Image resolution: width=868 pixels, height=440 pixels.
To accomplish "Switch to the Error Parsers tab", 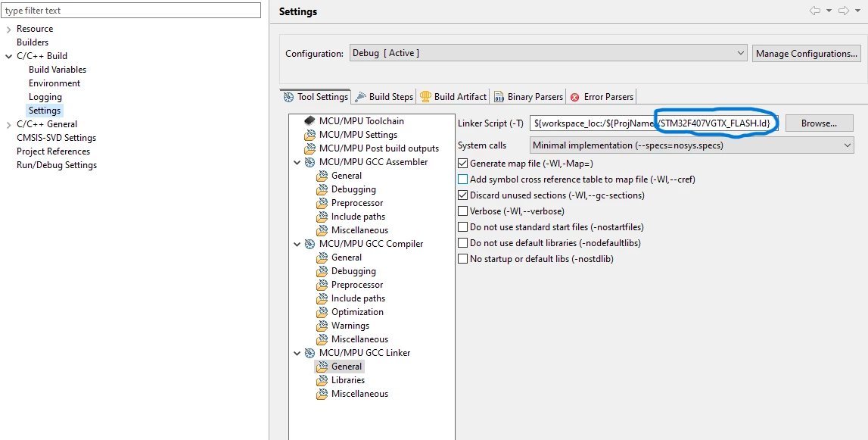I will tap(602, 96).
